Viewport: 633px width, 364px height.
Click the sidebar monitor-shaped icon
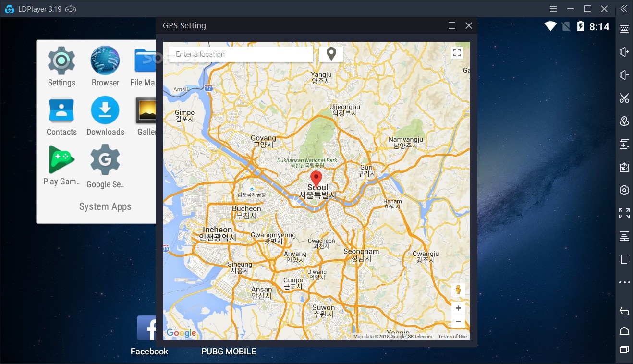click(x=624, y=236)
